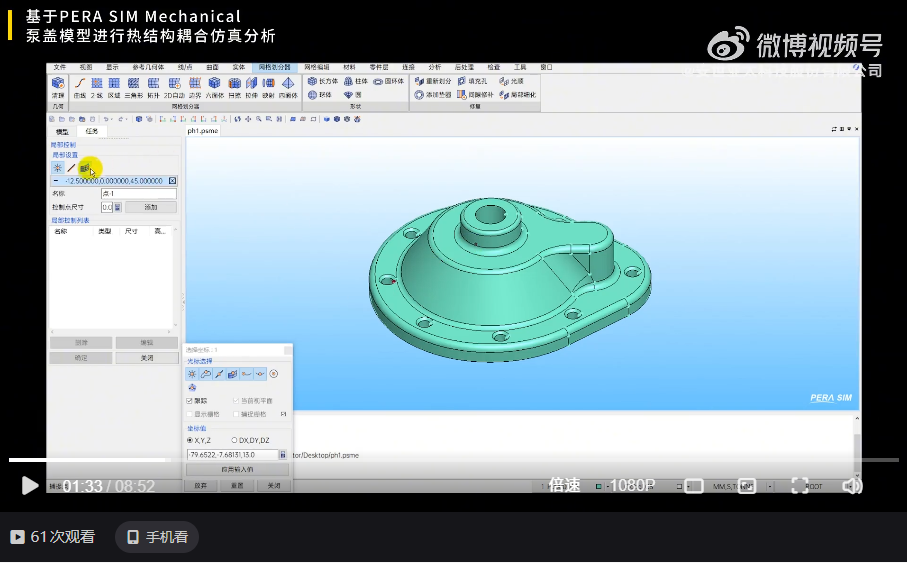Viewport: 907px width, 563px height.
Task: Play the video
Action: coord(30,485)
